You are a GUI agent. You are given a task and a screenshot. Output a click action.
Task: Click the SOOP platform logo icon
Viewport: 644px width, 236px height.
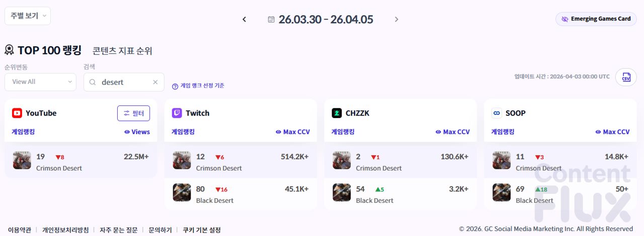click(497, 113)
